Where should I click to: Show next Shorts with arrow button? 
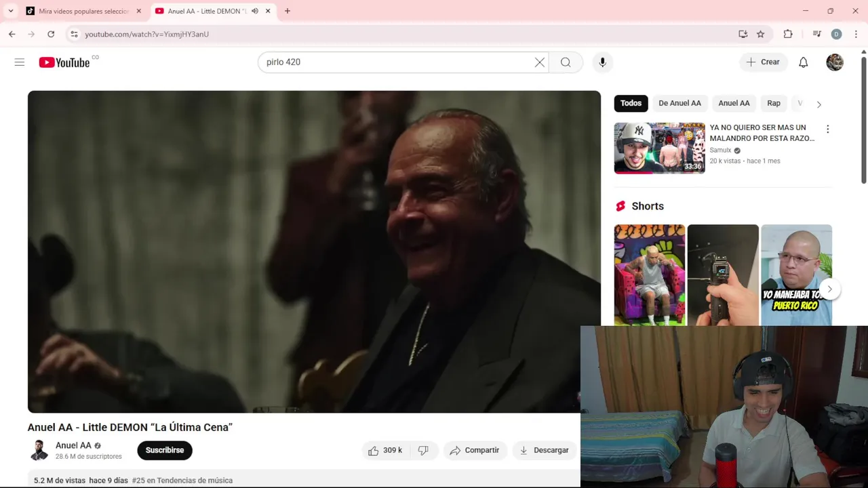(x=829, y=289)
